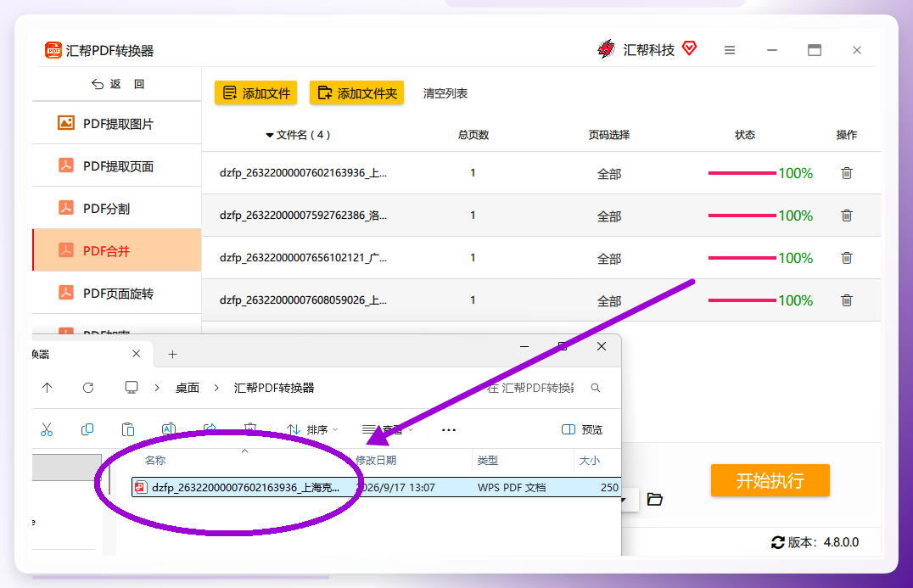
Task: Minimize the File Explorer window
Action: click(x=524, y=346)
